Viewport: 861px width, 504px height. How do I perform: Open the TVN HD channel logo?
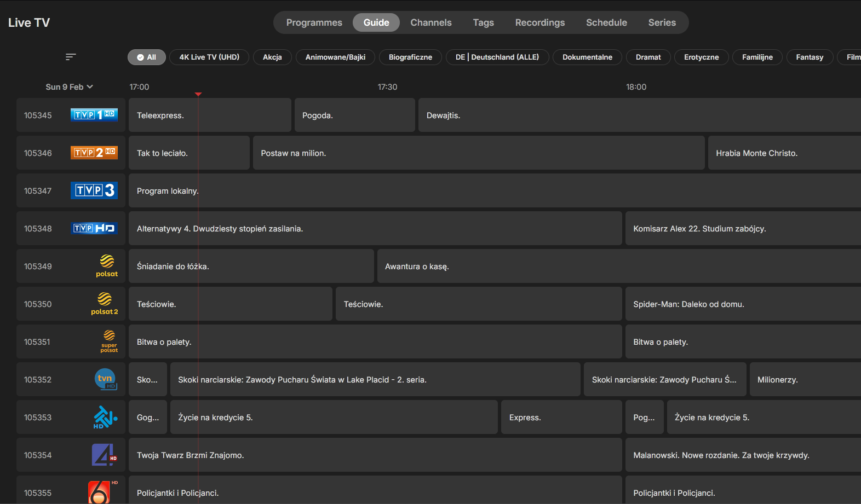point(106,379)
